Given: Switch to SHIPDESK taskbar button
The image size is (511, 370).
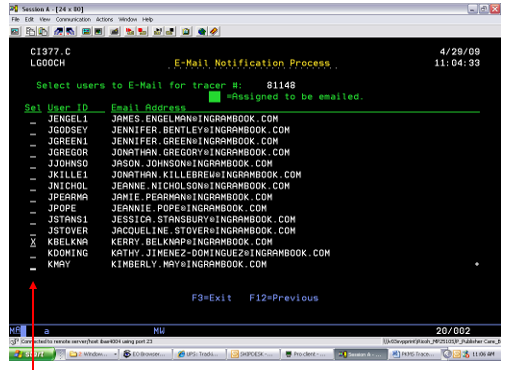Looking at the screenshot, I should click(x=254, y=354).
